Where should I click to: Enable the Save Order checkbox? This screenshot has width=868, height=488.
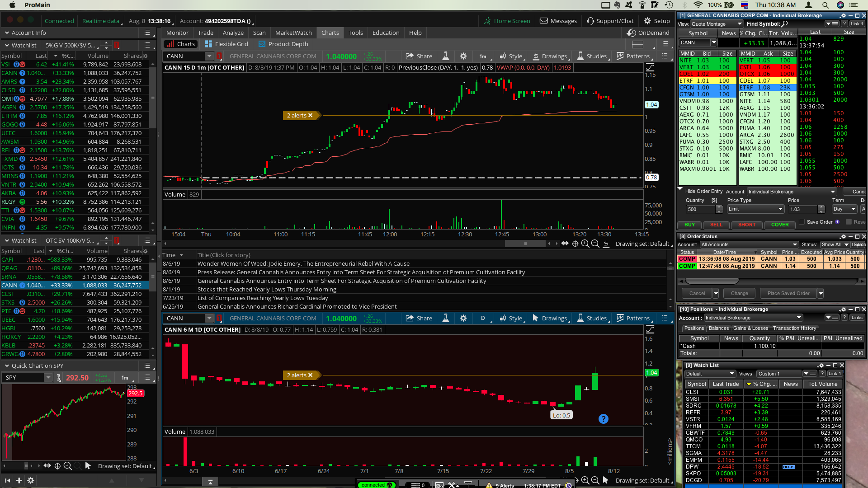pyautogui.click(x=802, y=222)
